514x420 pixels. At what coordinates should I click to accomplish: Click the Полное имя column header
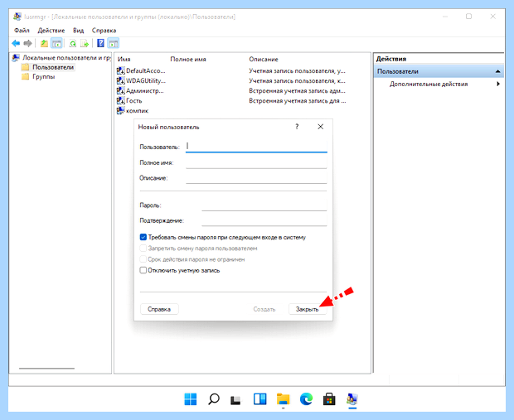(188, 60)
